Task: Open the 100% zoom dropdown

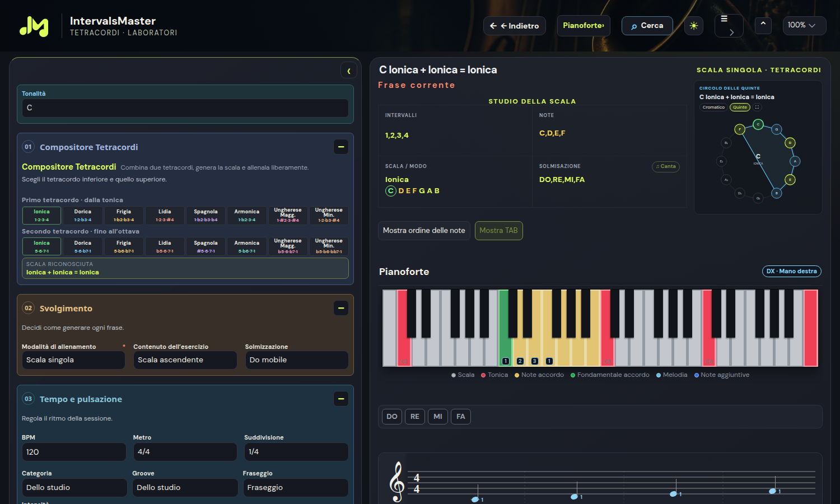Action: click(x=805, y=25)
